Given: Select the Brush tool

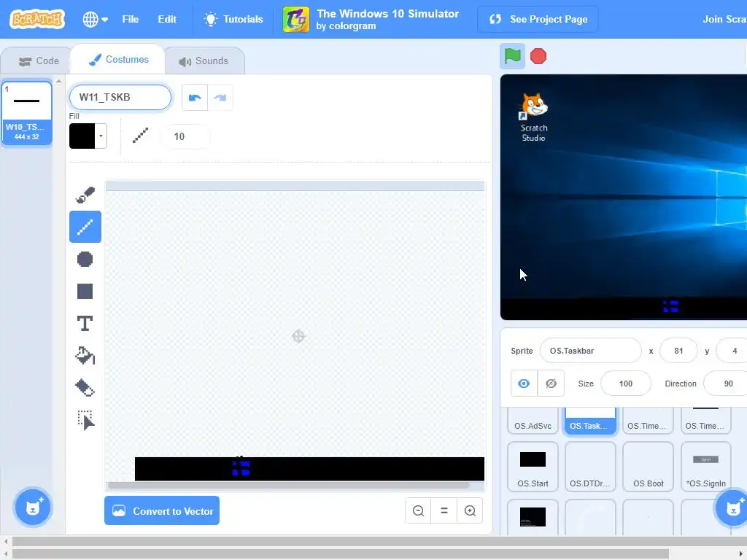Looking at the screenshot, I should tap(85, 195).
